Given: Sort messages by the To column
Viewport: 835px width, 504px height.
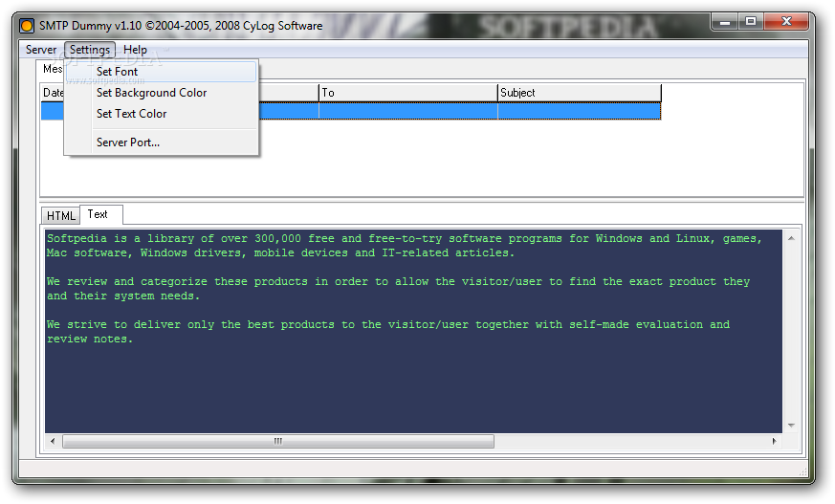Looking at the screenshot, I should coord(407,93).
